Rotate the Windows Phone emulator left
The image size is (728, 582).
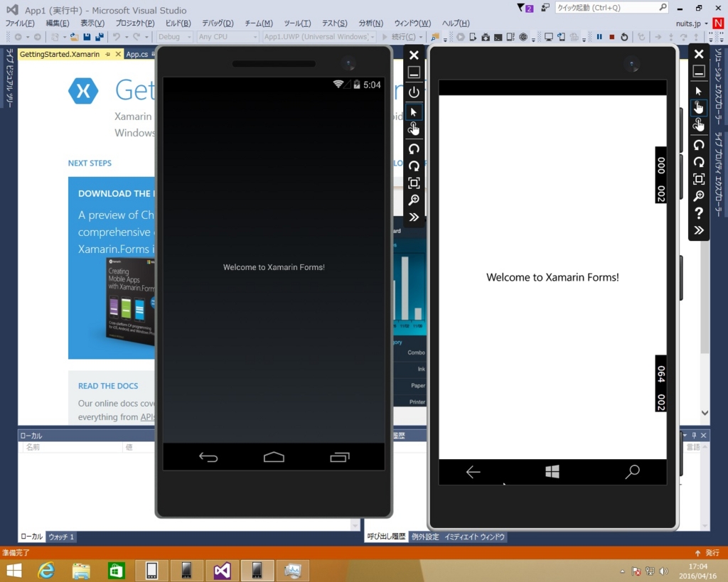click(x=699, y=145)
